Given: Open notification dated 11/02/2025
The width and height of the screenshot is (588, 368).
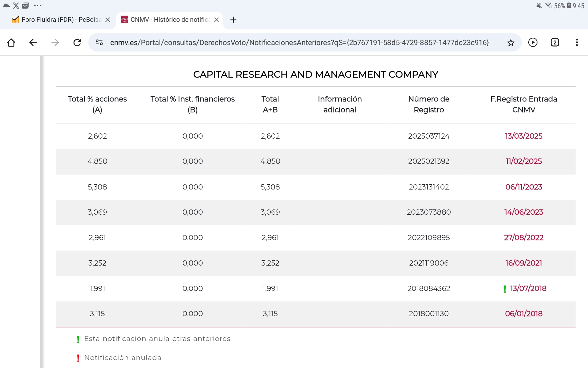Looking at the screenshot, I should (x=524, y=161).
